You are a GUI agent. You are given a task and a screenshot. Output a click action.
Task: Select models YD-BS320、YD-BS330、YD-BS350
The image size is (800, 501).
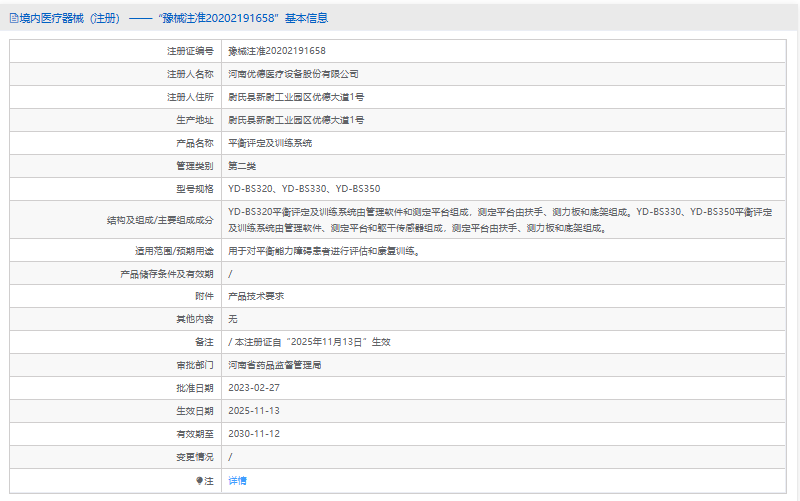click(x=304, y=189)
